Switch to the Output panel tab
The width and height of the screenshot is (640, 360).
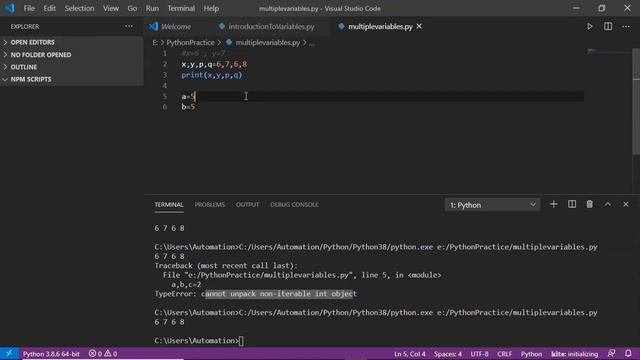[247, 204]
